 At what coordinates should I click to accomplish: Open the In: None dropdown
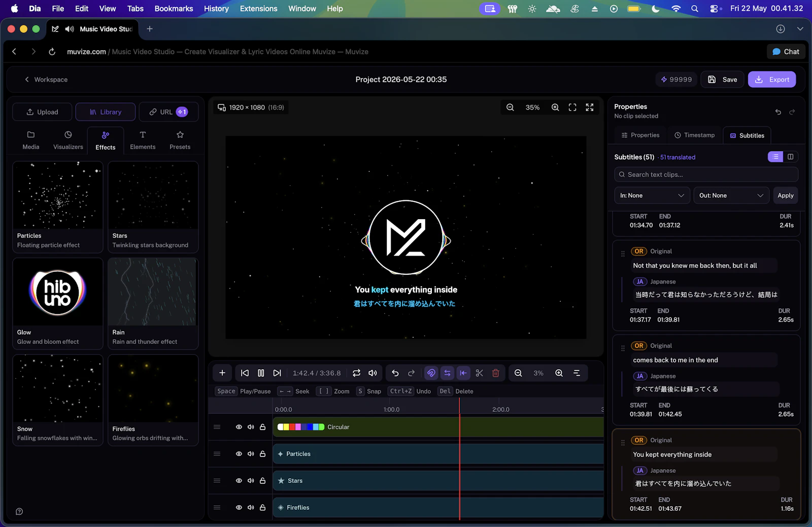click(652, 195)
